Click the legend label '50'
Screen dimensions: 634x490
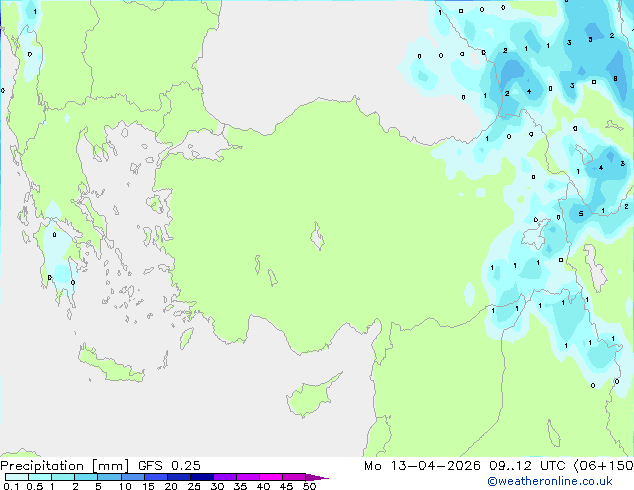pos(309,486)
